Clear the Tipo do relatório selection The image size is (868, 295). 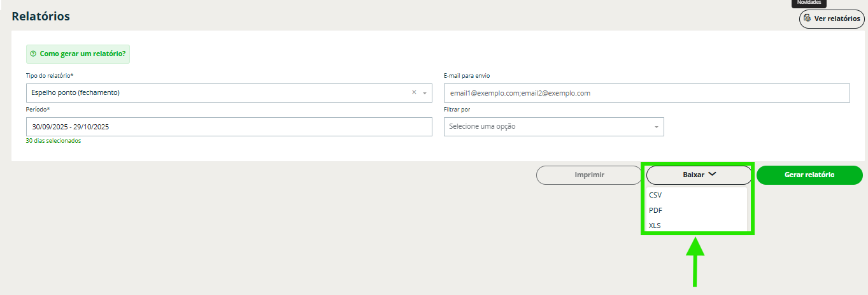(x=414, y=92)
